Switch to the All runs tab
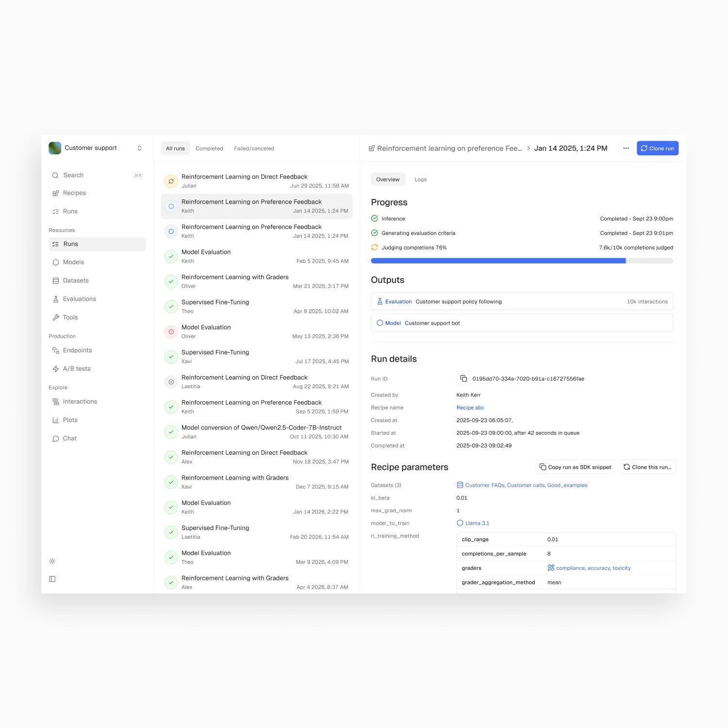728x728 pixels. click(x=175, y=149)
